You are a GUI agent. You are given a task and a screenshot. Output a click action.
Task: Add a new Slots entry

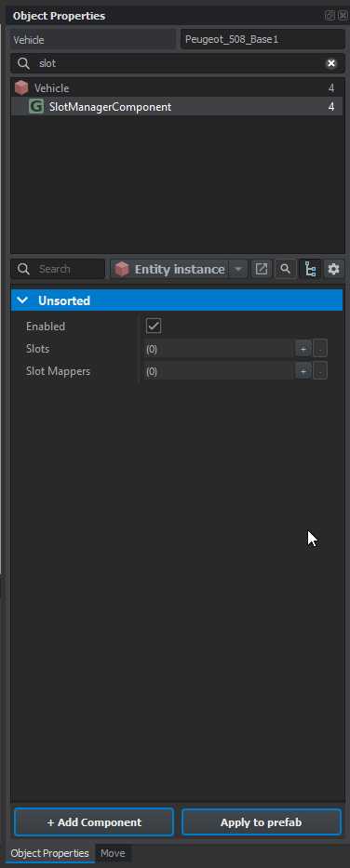pyautogui.click(x=303, y=349)
